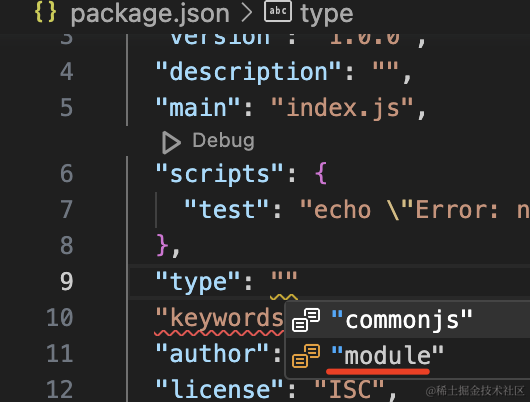Click line number 6 in gutter

pos(67,173)
